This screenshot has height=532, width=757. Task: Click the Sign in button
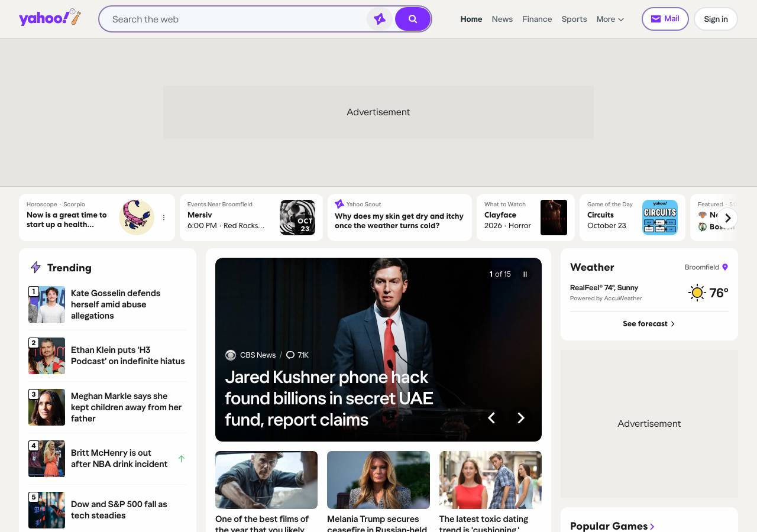click(716, 19)
